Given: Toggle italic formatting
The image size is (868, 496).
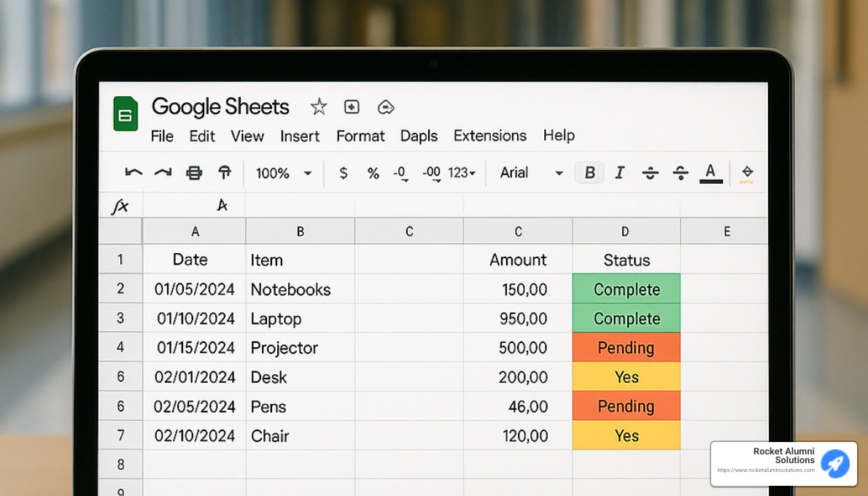Looking at the screenshot, I should click(620, 173).
